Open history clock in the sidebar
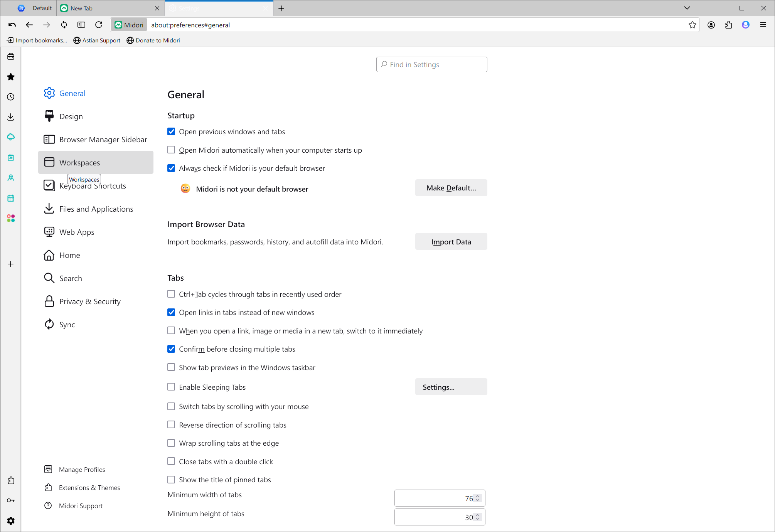 [11, 97]
